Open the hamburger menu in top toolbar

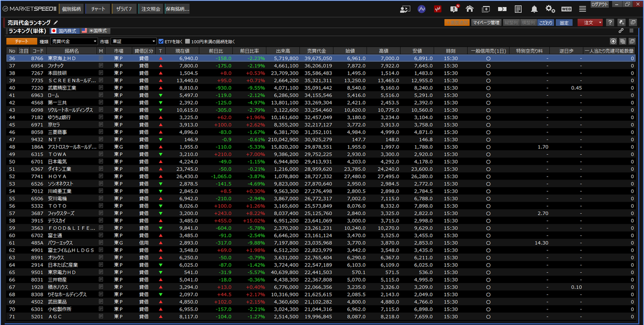(x=583, y=9)
